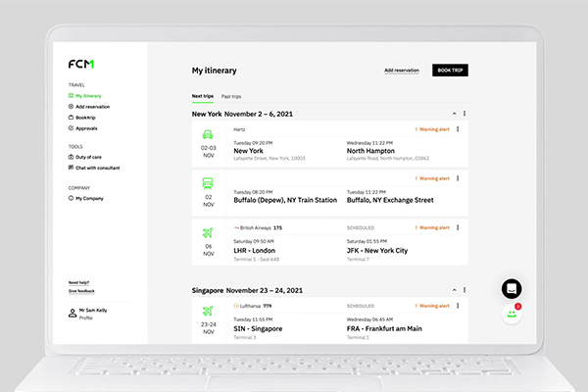This screenshot has width=588, height=392.
Task: Open British Airways flight more options
Action: (x=458, y=227)
